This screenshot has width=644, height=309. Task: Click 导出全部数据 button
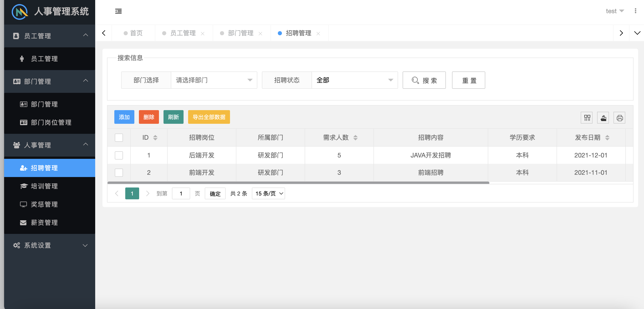209,117
